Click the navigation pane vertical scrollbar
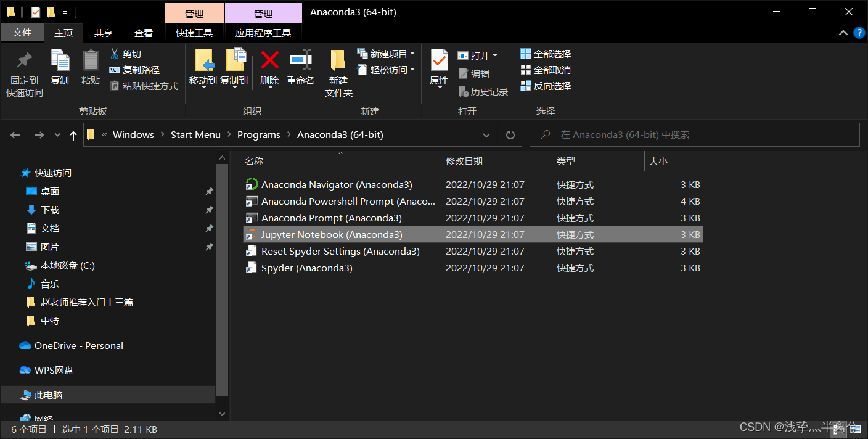This screenshot has height=439, width=868. click(223, 280)
